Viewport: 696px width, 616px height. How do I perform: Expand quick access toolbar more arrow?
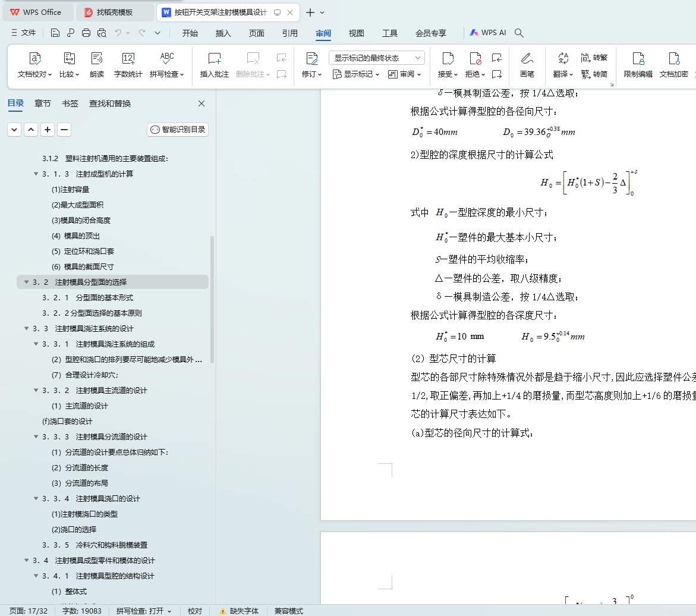(158, 33)
